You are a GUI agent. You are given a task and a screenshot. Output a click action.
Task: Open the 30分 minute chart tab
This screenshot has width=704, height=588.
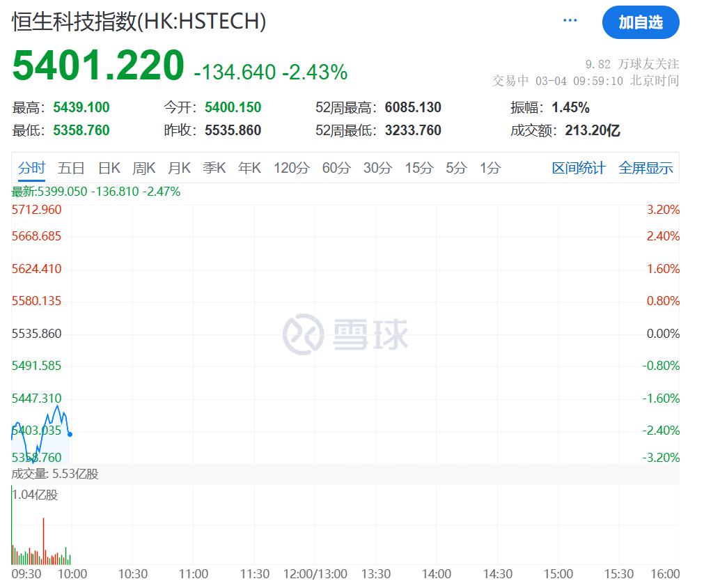pyautogui.click(x=377, y=168)
